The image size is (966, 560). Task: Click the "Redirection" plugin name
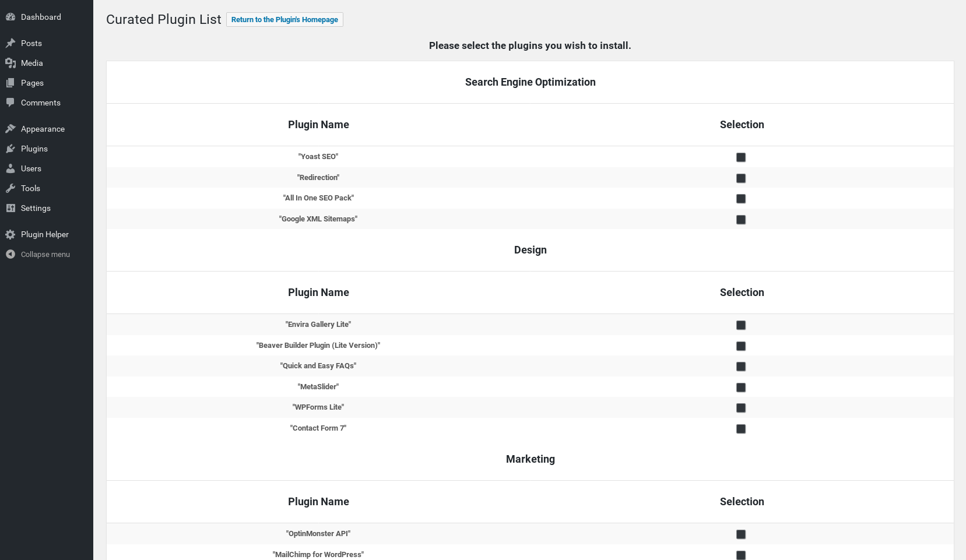point(318,178)
